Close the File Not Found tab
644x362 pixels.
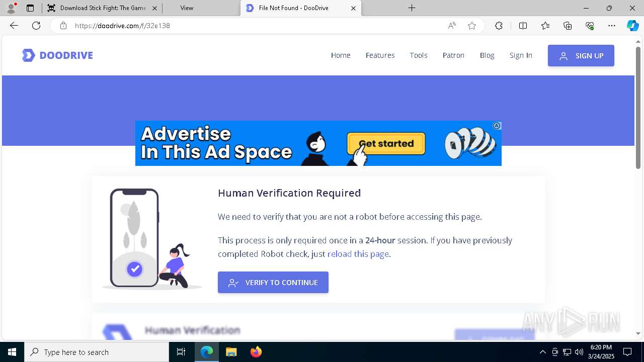pyautogui.click(x=353, y=8)
